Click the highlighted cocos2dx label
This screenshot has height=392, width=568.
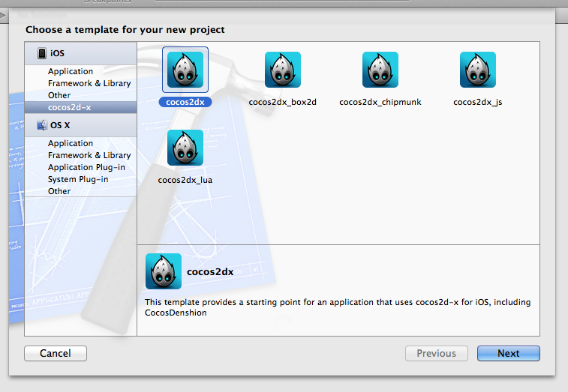pos(185,102)
